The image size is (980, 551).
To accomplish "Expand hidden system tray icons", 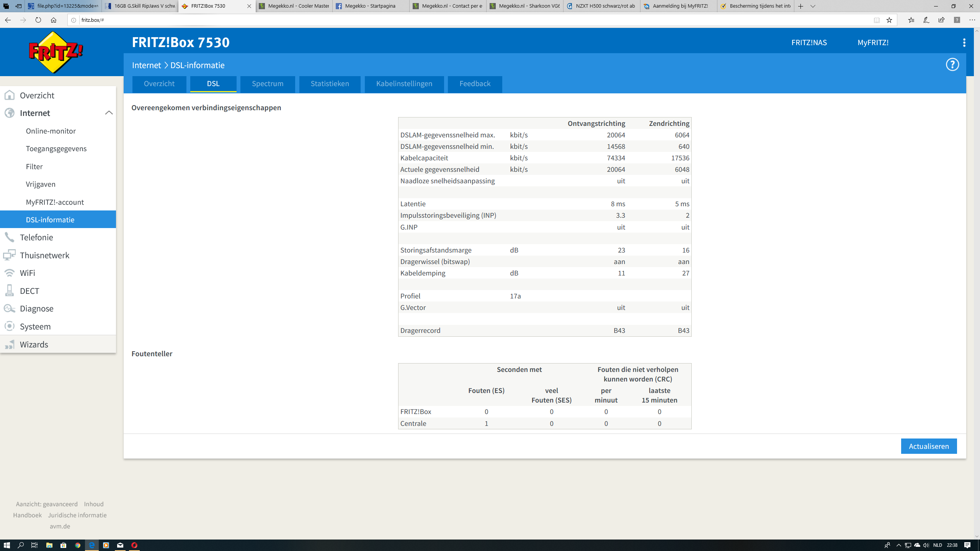I will click(x=898, y=545).
